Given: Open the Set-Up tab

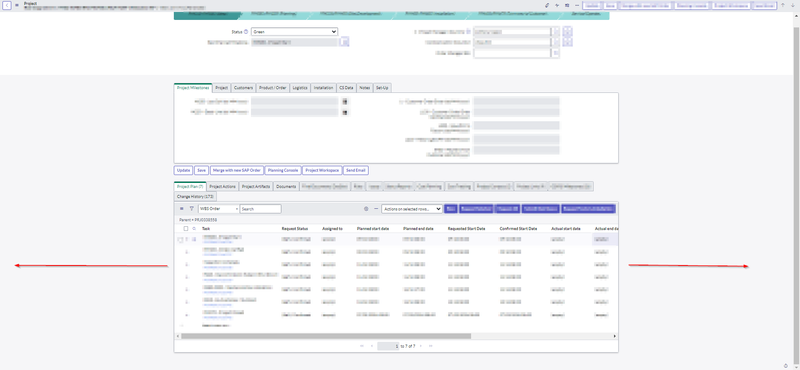Looking at the screenshot, I should (382, 88).
